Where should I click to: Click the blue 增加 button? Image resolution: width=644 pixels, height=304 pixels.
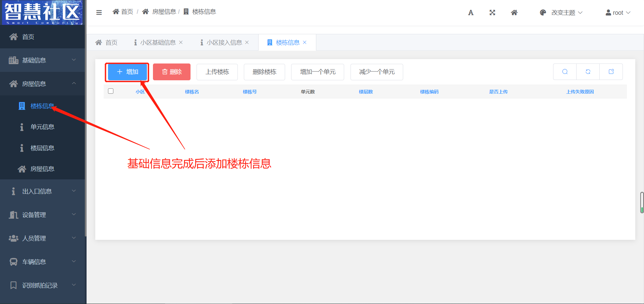pyautogui.click(x=127, y=72)
